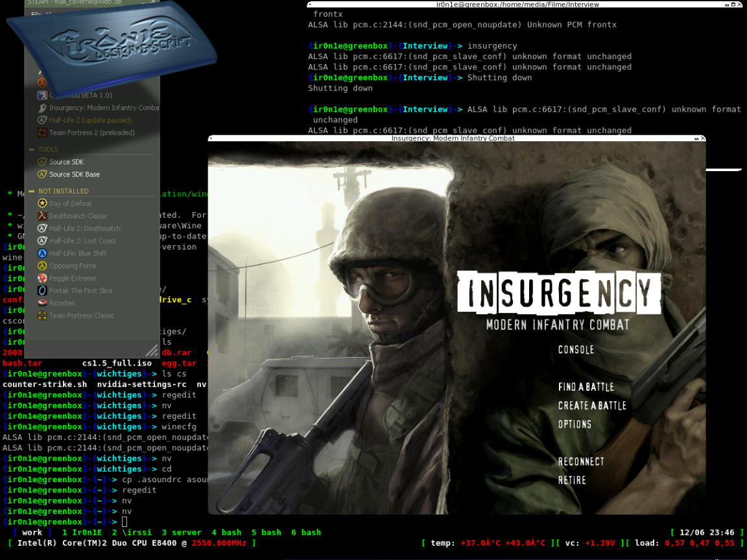Open window menu dot of Insurgency window
The height and width of the screenshot is (560, 747).
click(x=211, y=138)
